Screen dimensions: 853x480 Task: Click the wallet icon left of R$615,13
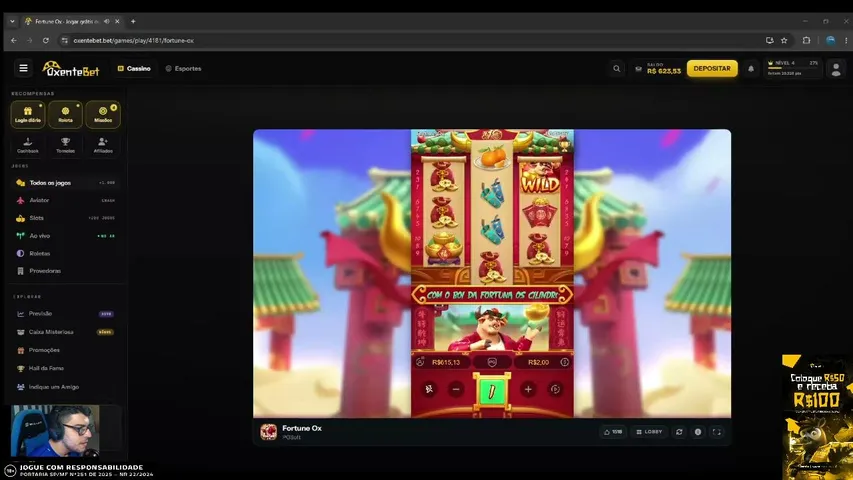tap(420, 362)
